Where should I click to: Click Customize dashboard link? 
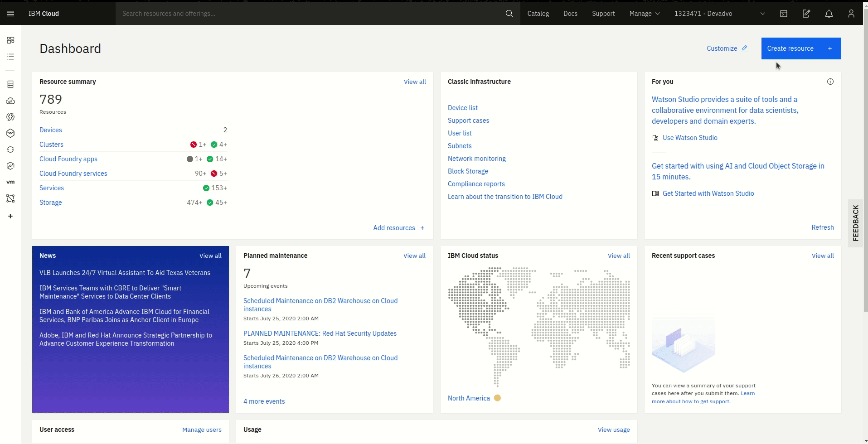[x=727, y=48]
